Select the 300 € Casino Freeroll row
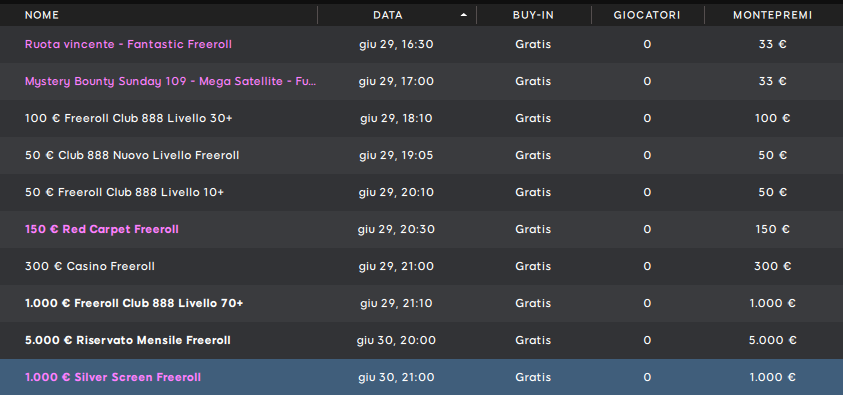Viewport: 843px width, 395px height. click(422, 267)
